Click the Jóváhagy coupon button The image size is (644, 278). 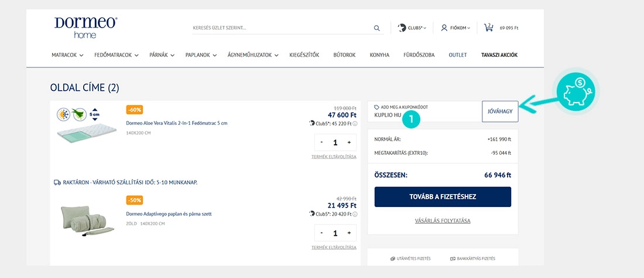(500, 111)
